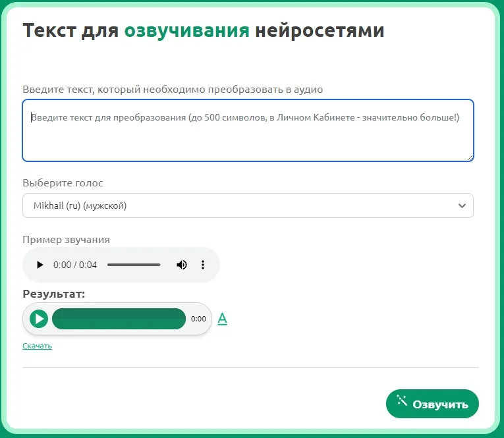Focus the text-to-convert input area
Viewport: 504px width, 438px height.
(248, 130)
